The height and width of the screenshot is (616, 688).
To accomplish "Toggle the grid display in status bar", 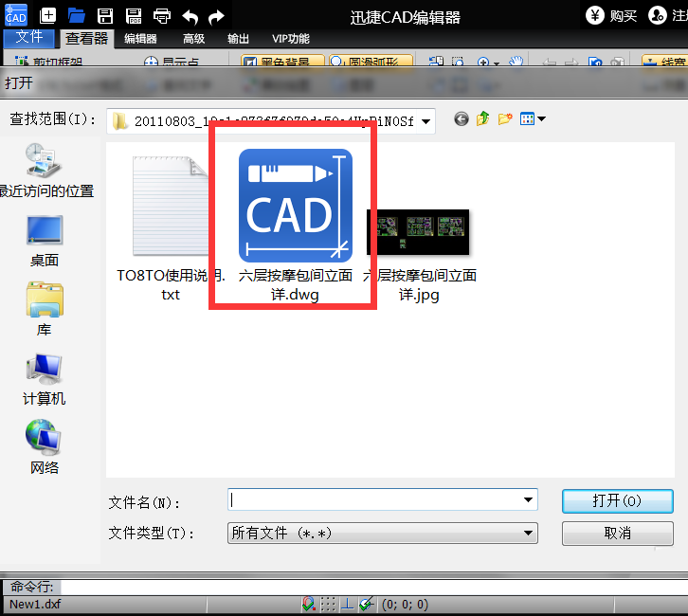I will 328,604.
